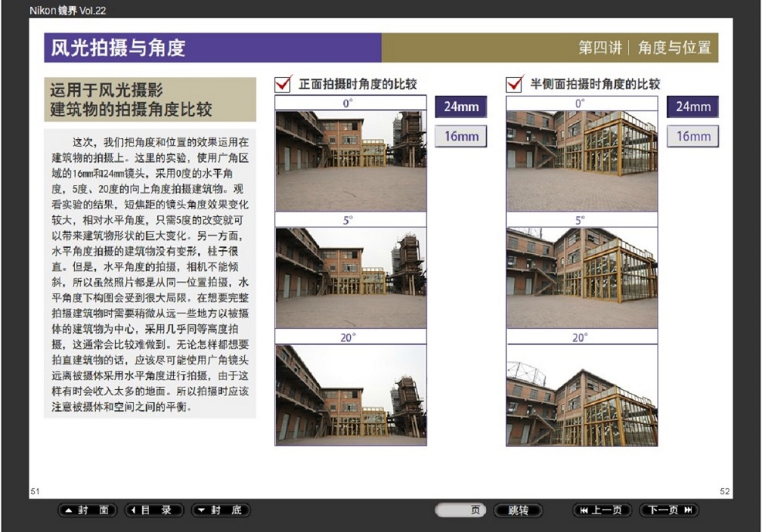Screen dimensions: 762x532
Task: Click the front-view 0° building photo
Action: click(x=350, y=161)
